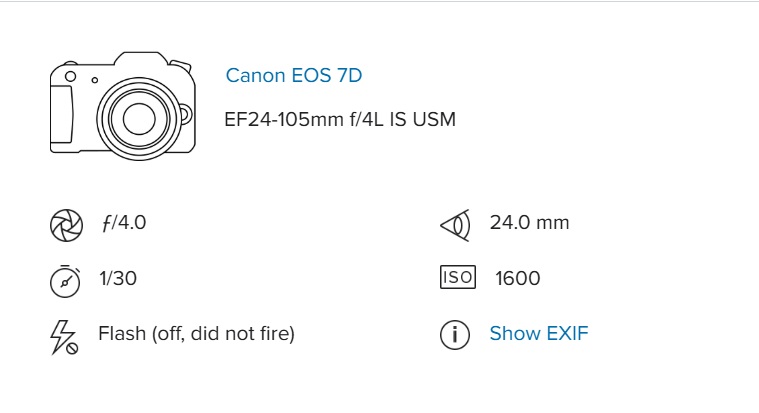Click the boxed ISO icon

click(457, 278)
